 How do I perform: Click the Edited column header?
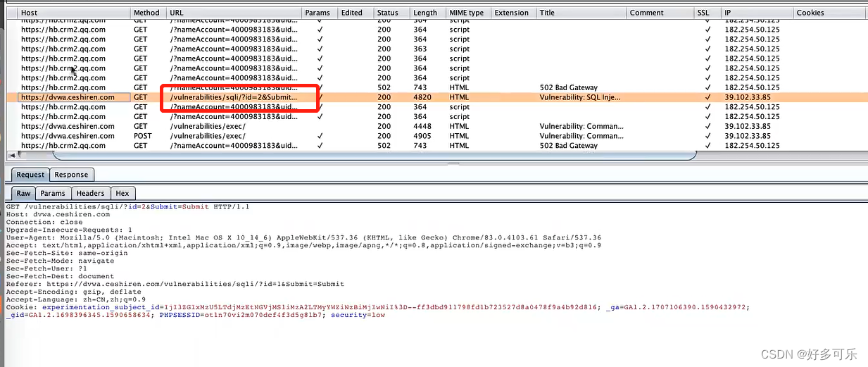355,13
